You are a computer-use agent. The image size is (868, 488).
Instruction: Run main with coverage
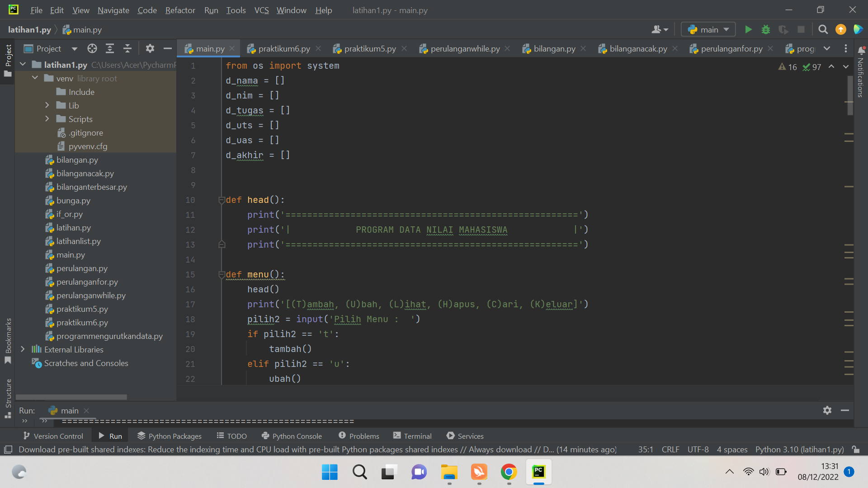tap(783, 29)
